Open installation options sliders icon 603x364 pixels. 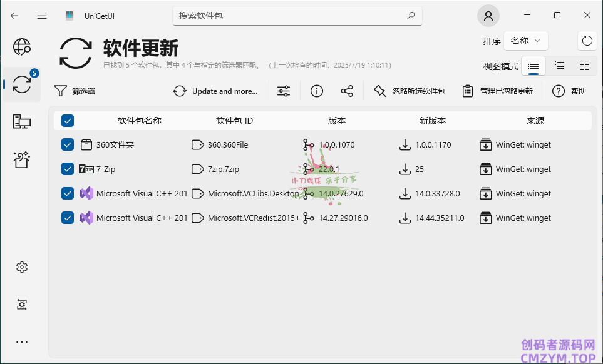pos(284,91)
